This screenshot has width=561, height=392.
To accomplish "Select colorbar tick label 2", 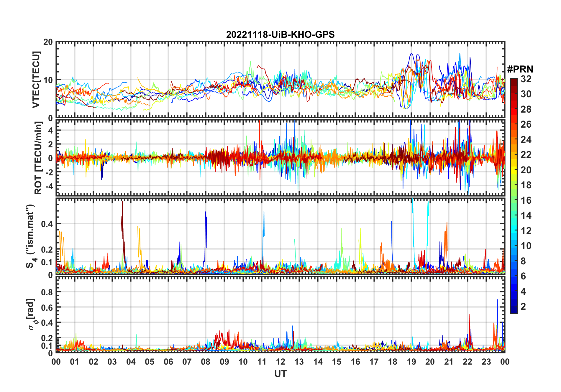I will coord(523,306).
